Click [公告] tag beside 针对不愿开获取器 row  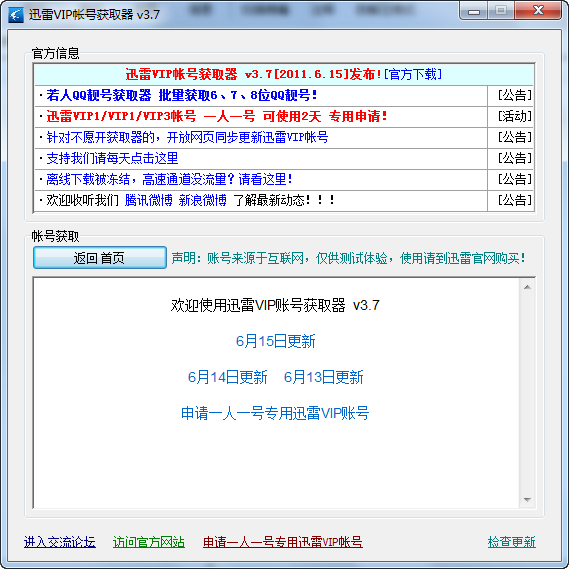[x=515, y=138]
